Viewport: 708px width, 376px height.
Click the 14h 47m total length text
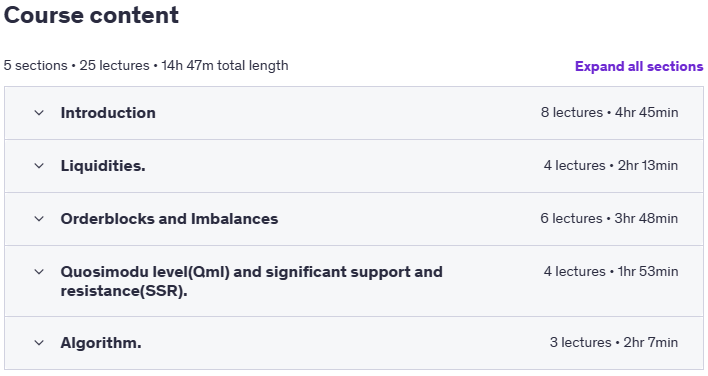(x=225, y=65)
